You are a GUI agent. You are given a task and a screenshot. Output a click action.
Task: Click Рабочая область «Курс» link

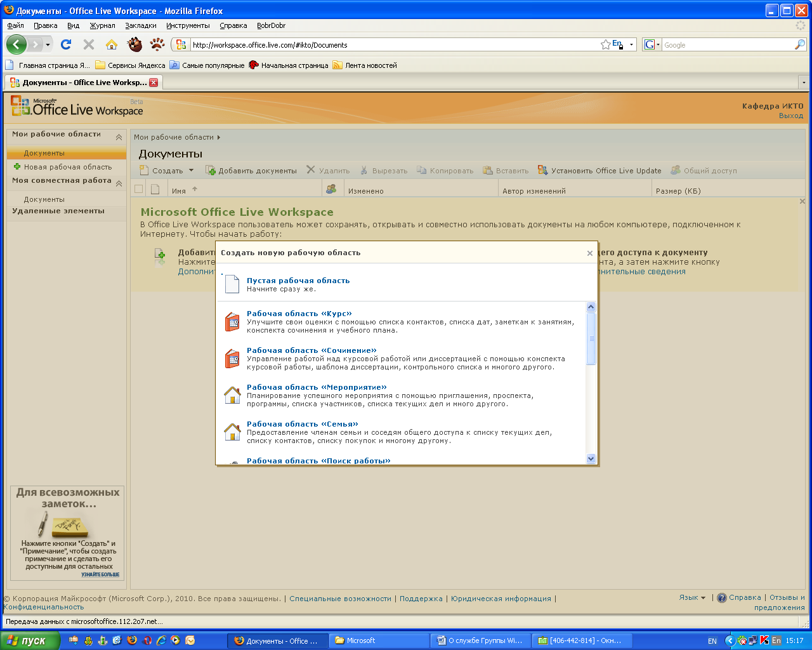[x=299, y=313]
